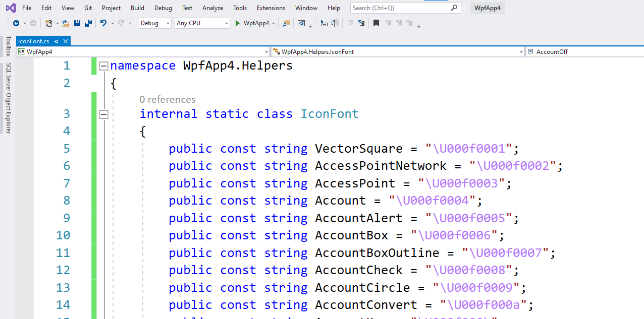Image resolution: width=644 pixels, height=319 pixels.
Task: Open the Extensions menu
Action: (x=271, y=8)
